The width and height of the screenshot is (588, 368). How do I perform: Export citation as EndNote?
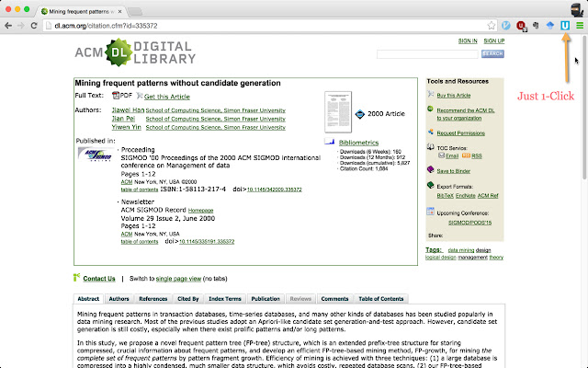[466, 196]
